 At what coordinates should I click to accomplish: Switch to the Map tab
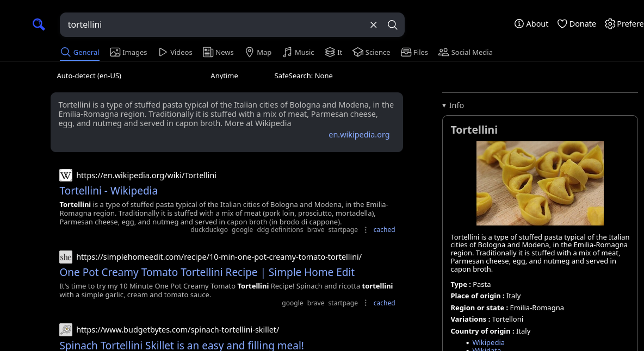point(258,53)
